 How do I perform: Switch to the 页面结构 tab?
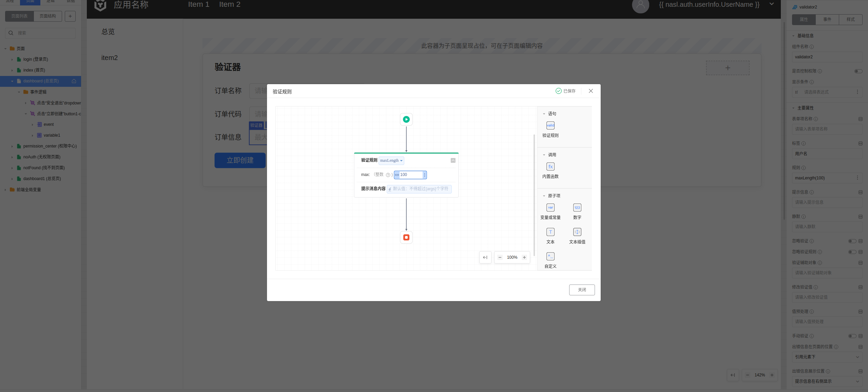pos(47,16)
